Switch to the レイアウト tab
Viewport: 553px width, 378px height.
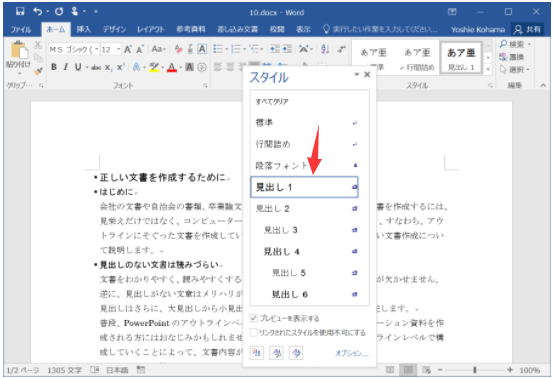[151, 29]
